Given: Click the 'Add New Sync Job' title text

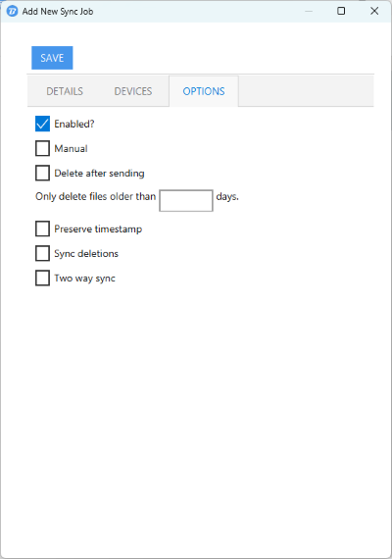Looking at the screenshot, I should [x=58, y=12].
